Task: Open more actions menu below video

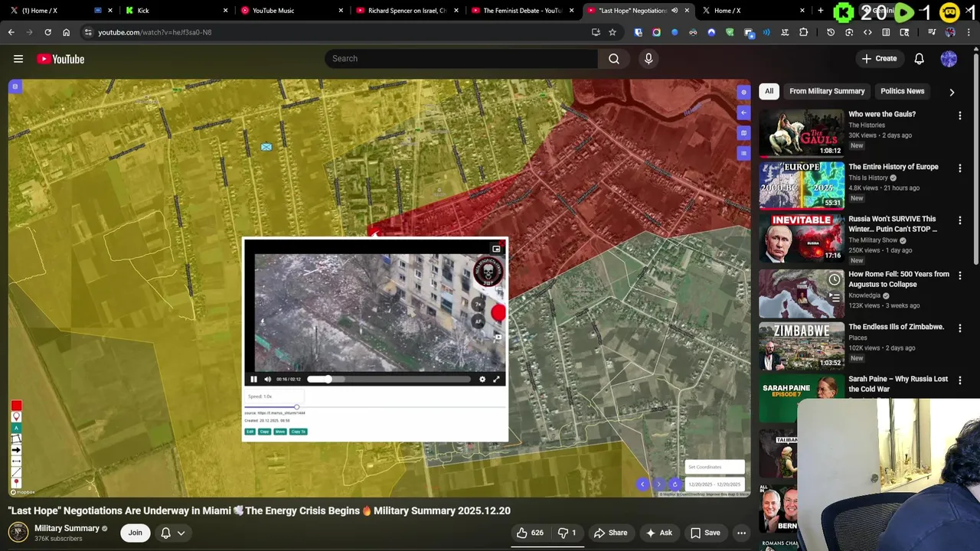Action: point(741,533)
